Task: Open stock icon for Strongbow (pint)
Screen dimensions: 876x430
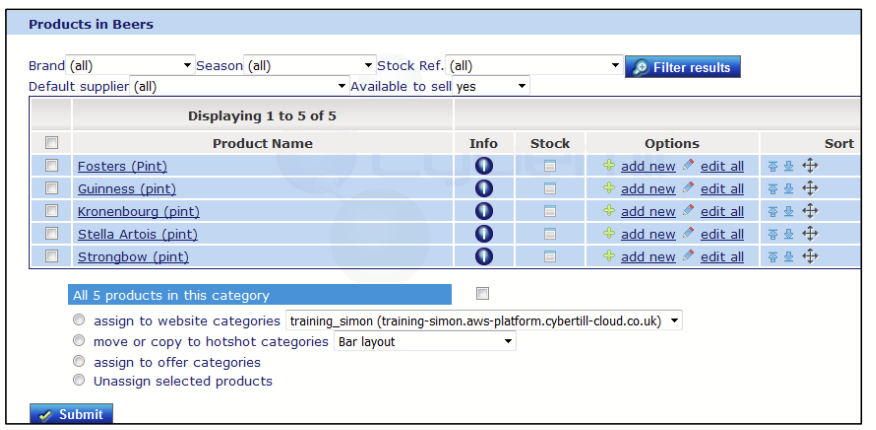Action: [550, 256]
